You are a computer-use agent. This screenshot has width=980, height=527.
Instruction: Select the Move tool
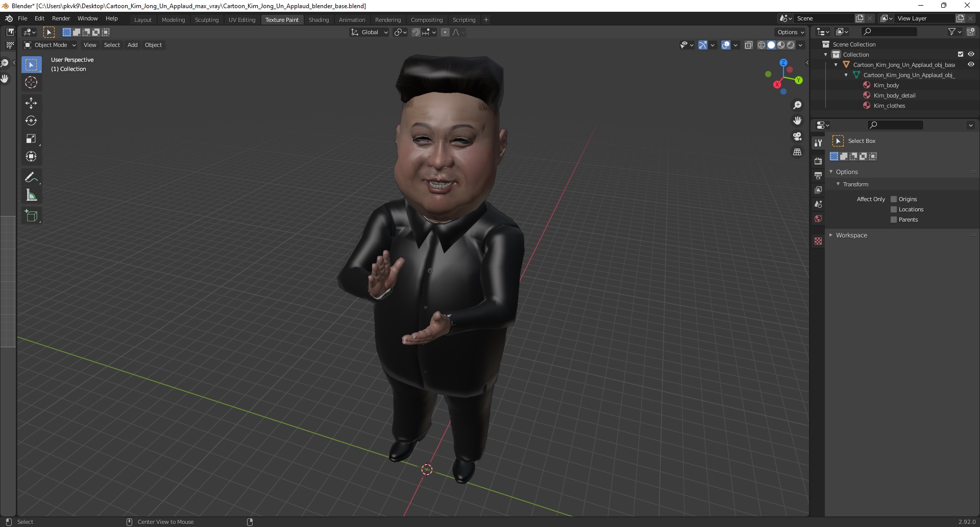tap(31, 103)
